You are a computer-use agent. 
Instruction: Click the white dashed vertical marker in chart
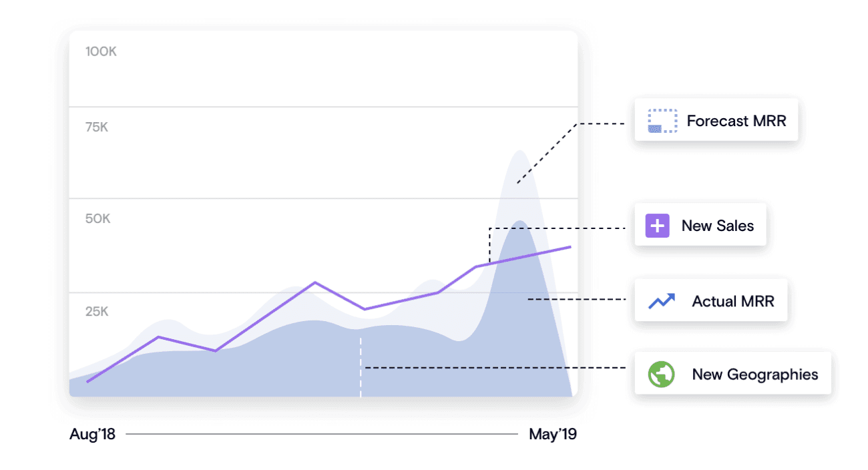(x=361, y=367)
